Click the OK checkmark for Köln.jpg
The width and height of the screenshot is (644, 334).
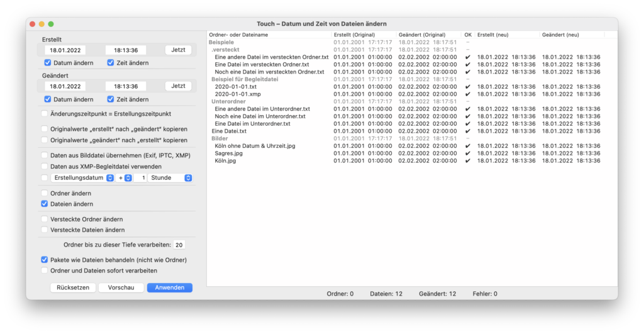[x=467, y=160]
